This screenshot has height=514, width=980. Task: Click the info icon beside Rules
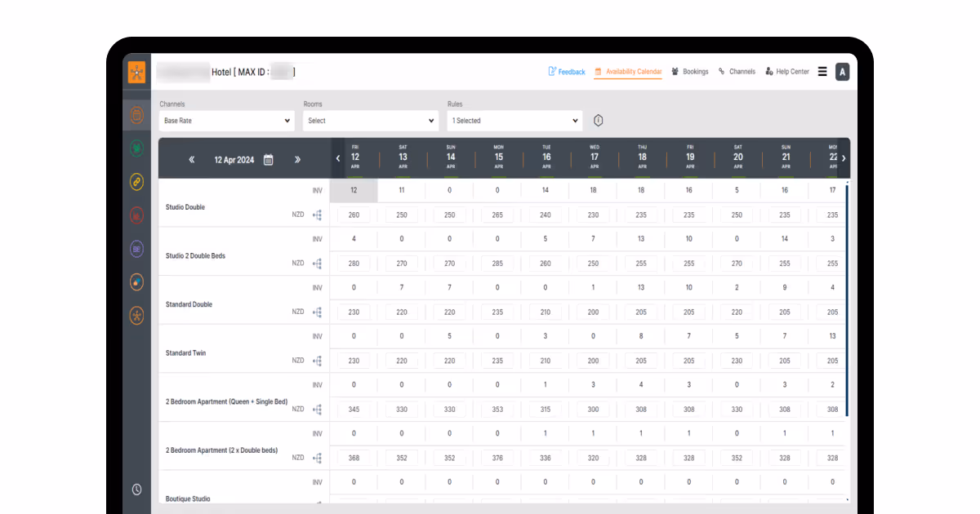point(598,121)
